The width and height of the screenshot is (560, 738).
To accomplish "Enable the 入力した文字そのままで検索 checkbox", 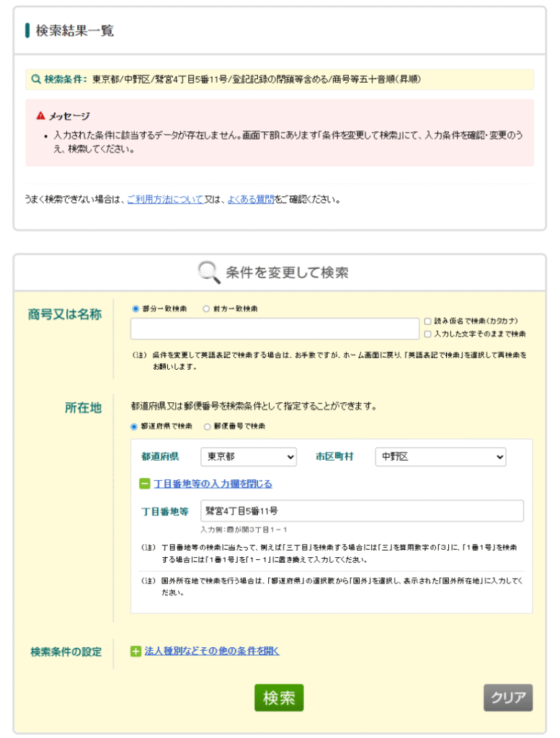I will [428, 334].
